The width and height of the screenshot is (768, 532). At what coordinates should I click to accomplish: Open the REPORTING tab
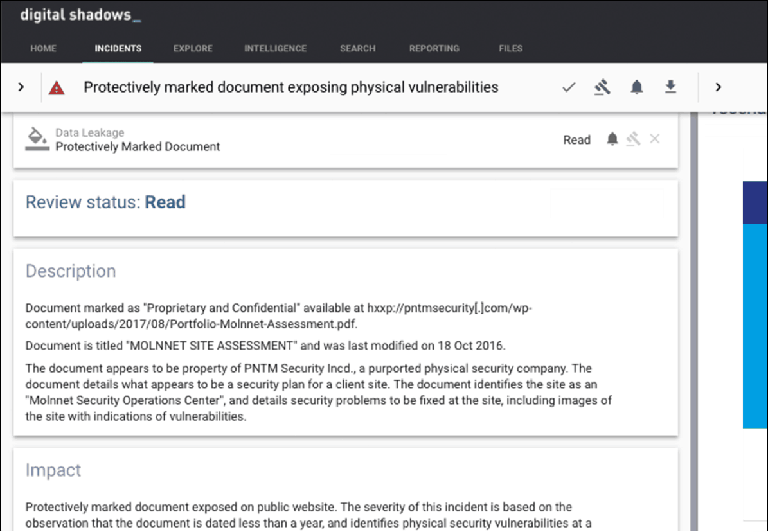pyautogui.click(x=434, y=48)
